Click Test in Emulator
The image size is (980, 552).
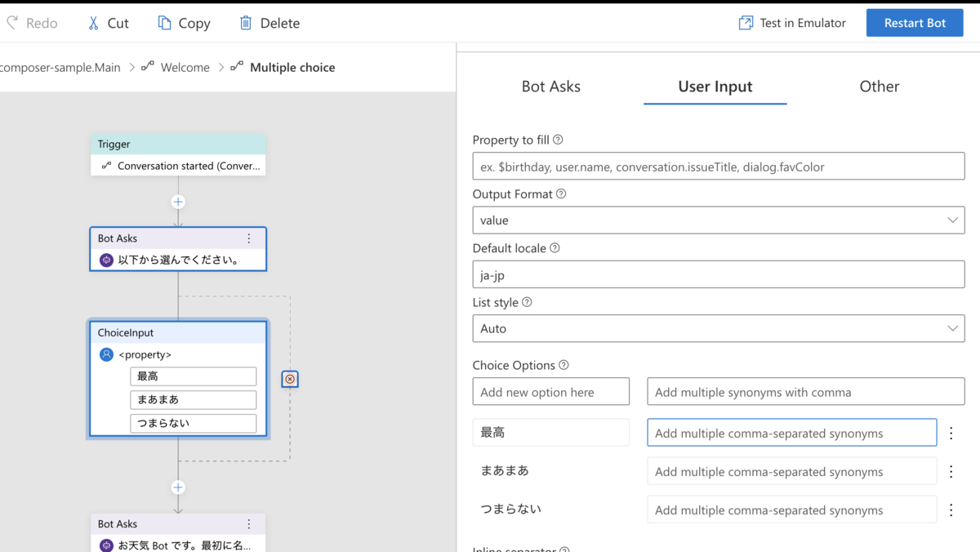coord(792,23)
